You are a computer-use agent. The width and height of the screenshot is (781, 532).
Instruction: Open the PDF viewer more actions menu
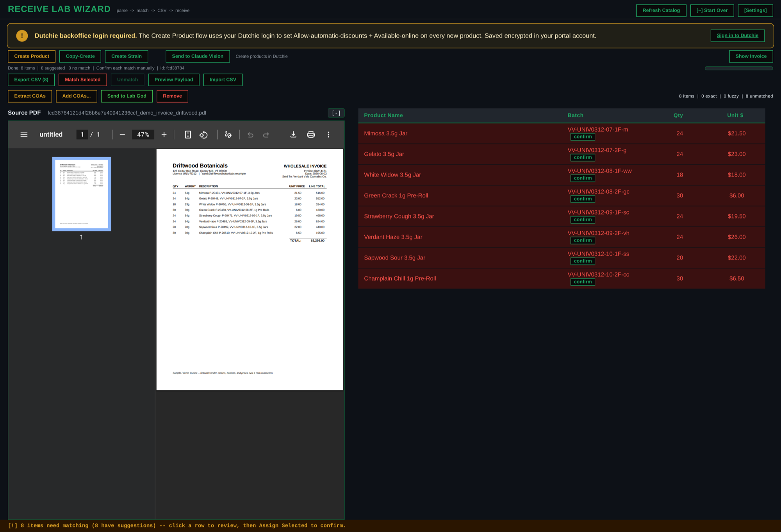tap(328, 135)
